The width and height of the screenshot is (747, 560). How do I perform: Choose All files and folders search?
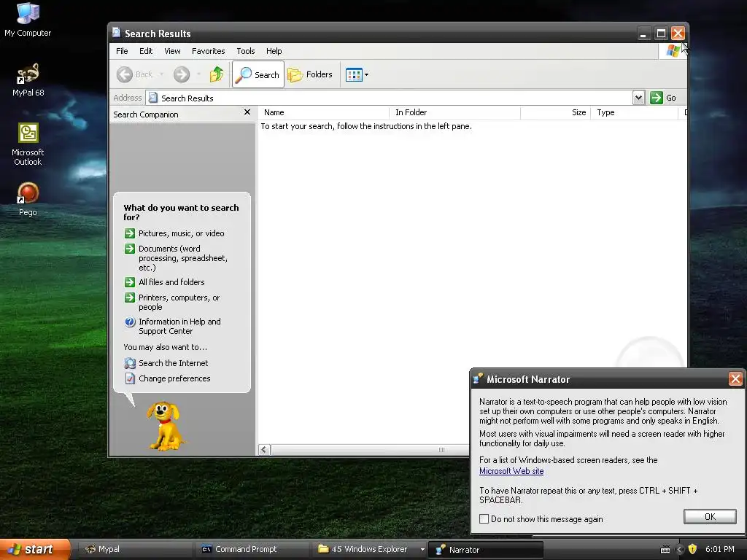(x=164, y=282)
